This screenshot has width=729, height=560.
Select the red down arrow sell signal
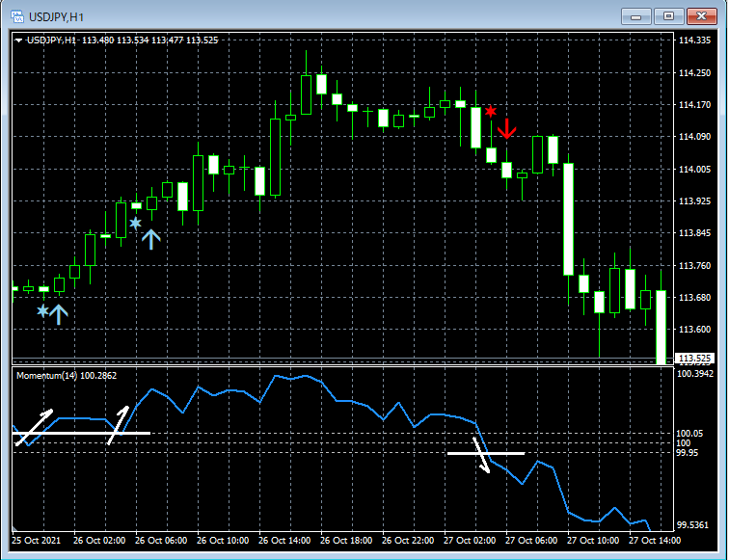[x=507, y=129]
